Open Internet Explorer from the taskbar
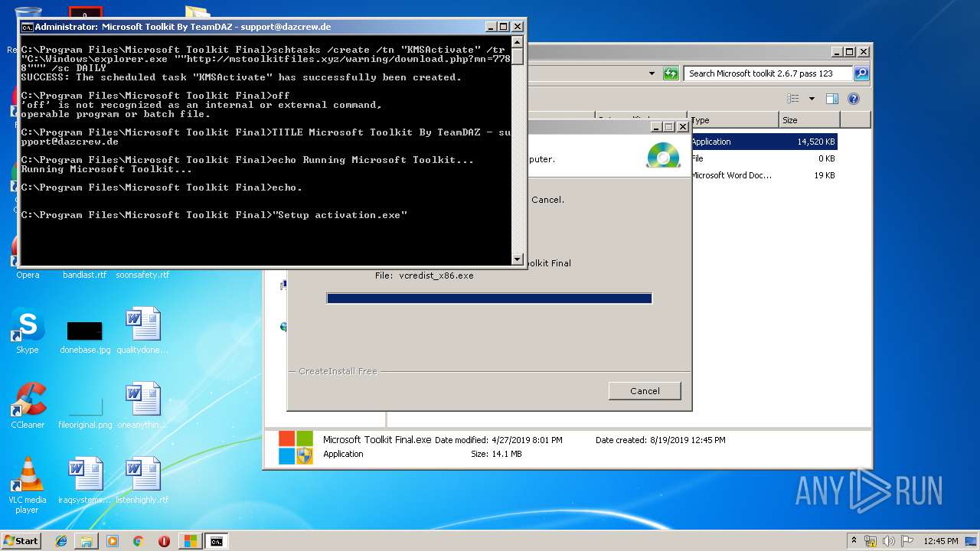This screenshot has width=980, height=551. [61, 541]
